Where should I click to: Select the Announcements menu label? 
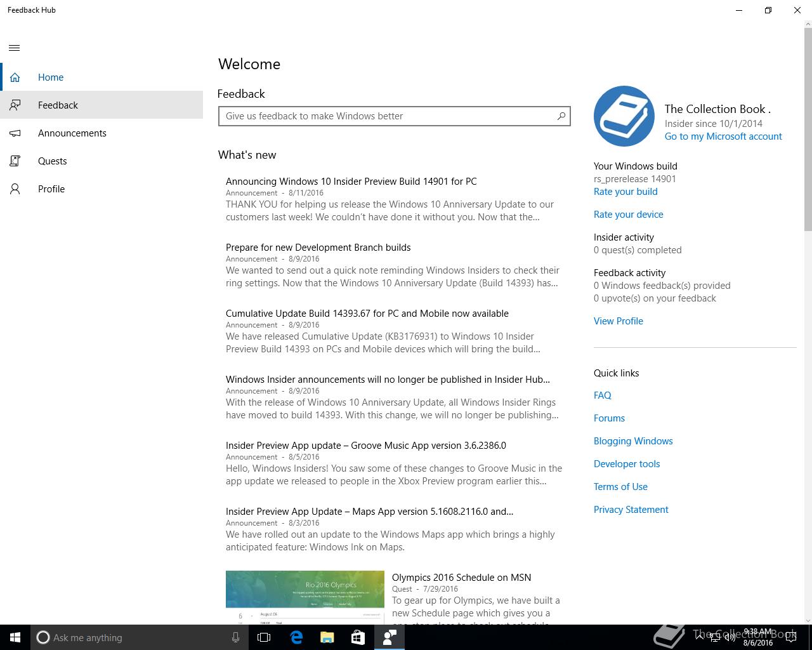(72, 133)
